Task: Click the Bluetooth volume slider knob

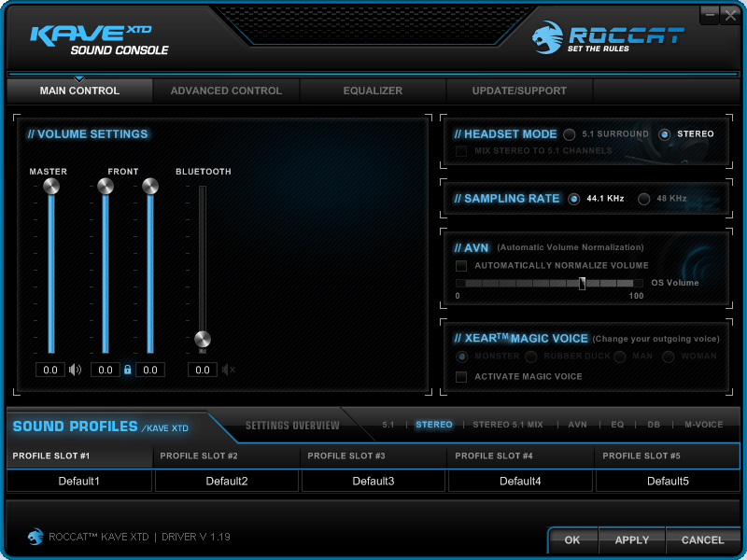Action: point(203,340)
